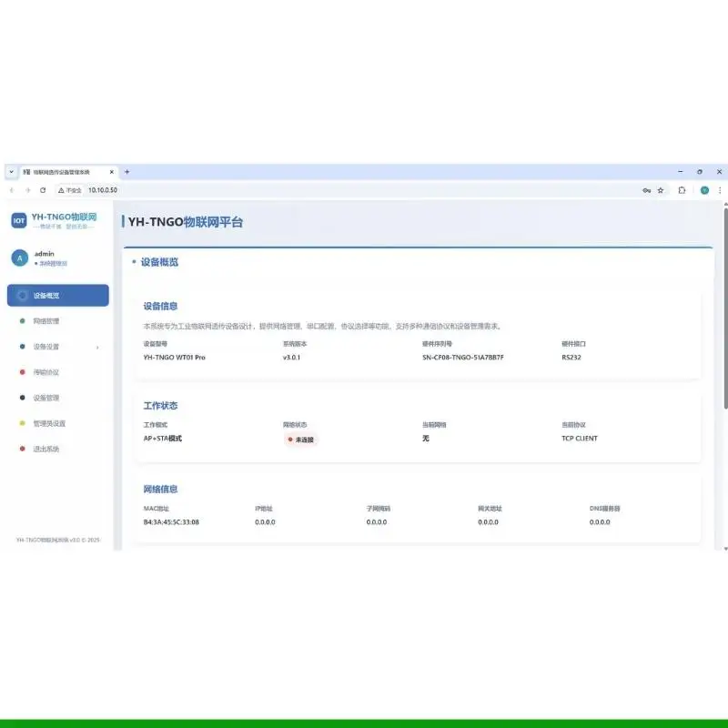Bookmark page with the star icon
This screenshot has width=728, height=728.
click(x=661, y=190)
